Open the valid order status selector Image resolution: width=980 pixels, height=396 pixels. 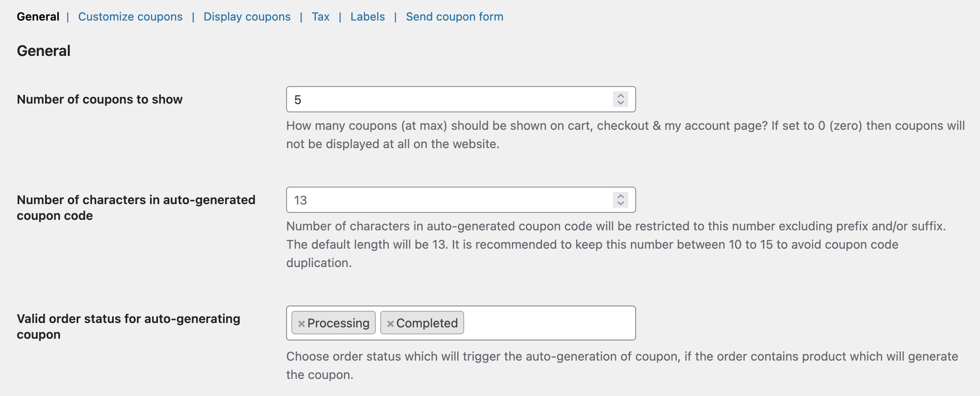[547, 323]
